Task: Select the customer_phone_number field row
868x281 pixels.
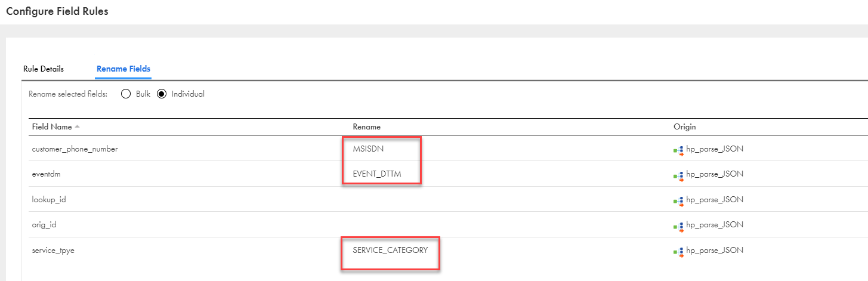Action: [75, 149]
